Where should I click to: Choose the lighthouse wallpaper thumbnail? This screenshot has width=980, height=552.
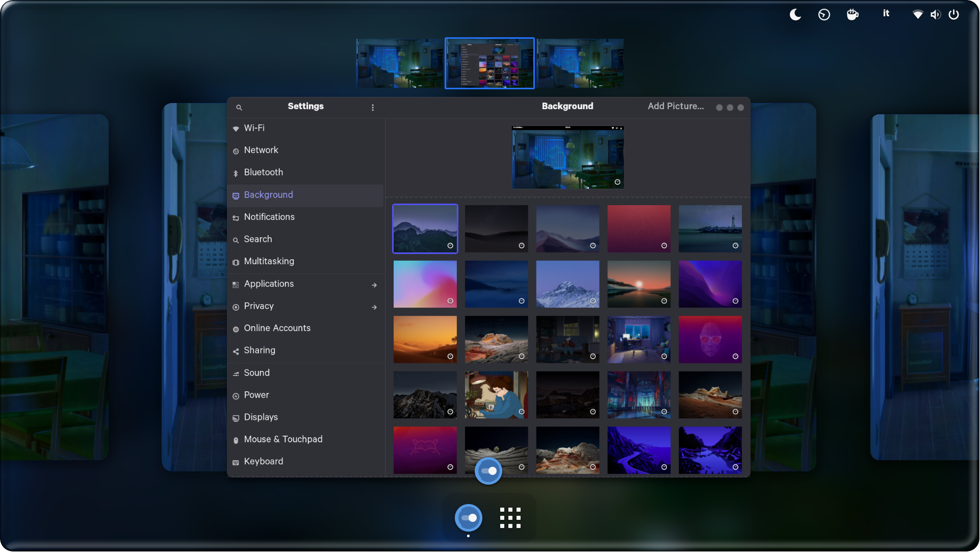[710, 228]
